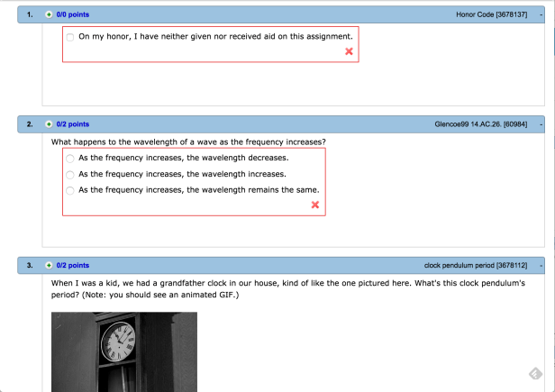This screenshot has height=392, width=555.
Task: Click the grandfather clock animated image
Action: (123, 351)
